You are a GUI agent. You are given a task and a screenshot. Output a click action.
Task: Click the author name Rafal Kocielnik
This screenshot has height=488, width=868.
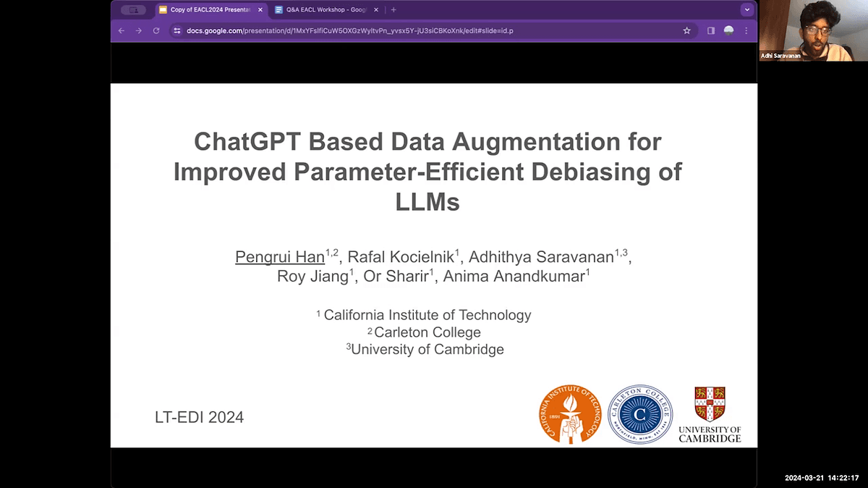pos(401,257)
